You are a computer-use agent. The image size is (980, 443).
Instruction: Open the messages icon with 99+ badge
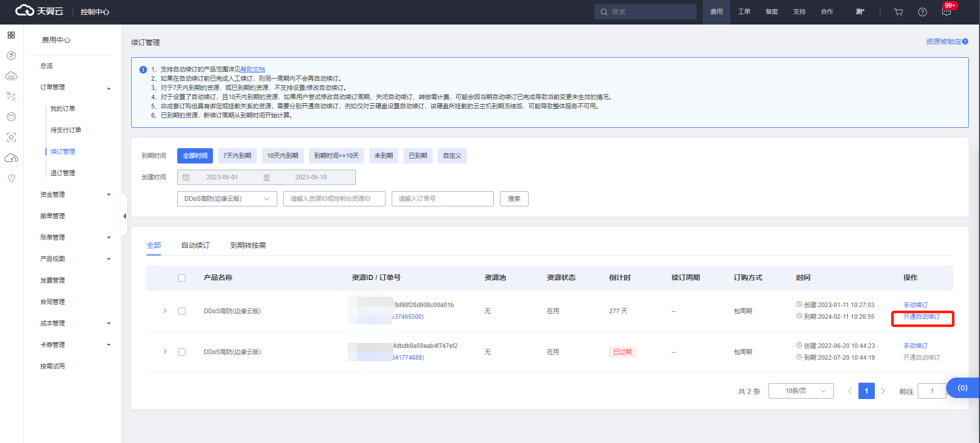tap(946, 12)
